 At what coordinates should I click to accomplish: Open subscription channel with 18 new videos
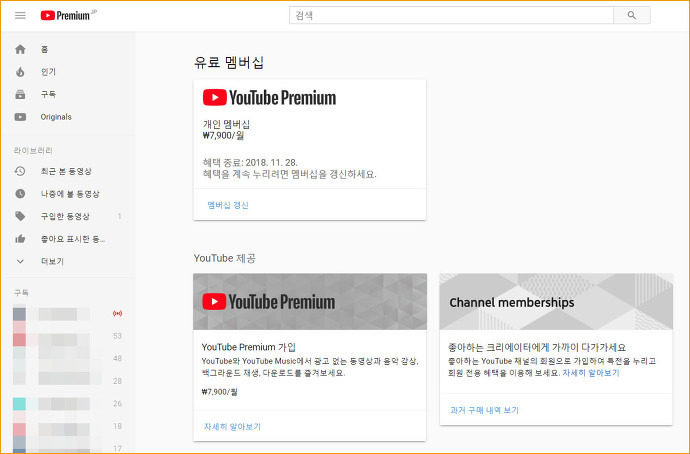pos(68,426)
